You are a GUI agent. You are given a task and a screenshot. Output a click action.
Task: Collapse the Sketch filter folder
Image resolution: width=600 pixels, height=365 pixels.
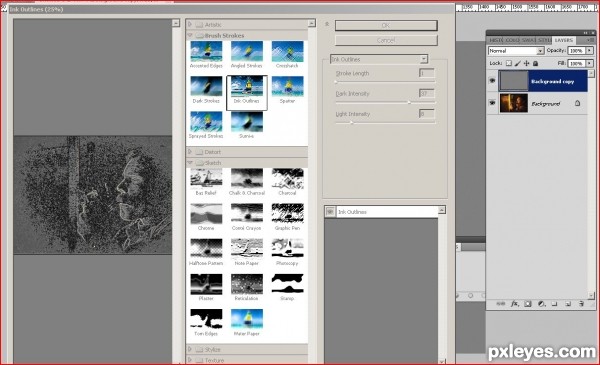[x=190, y=163]
